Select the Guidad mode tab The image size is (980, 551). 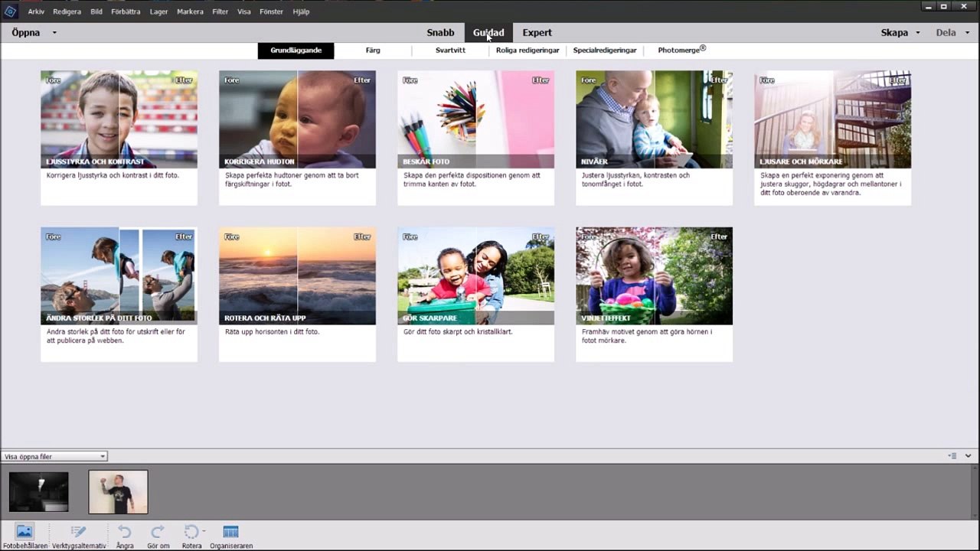(488, 33)
